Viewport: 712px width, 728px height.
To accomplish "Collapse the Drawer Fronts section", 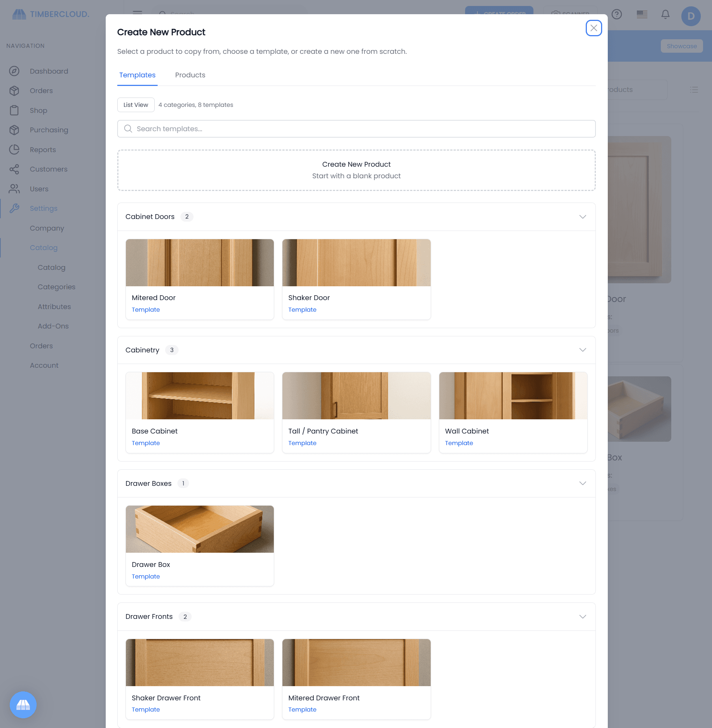I will (582, 617).
